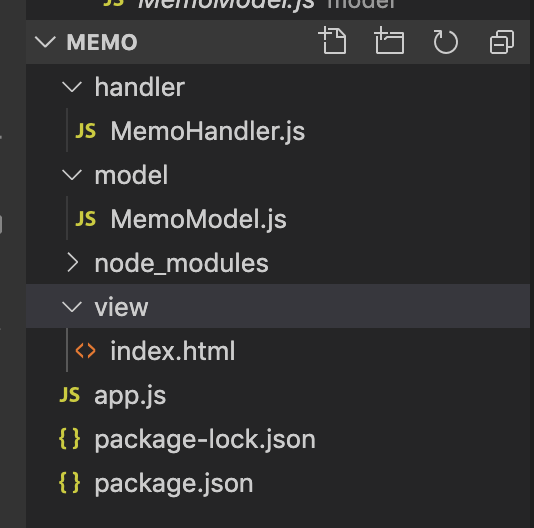Click the JS icon next to MemoHandler.js
This screenshot has width=534, height=528.
[85, 131]
